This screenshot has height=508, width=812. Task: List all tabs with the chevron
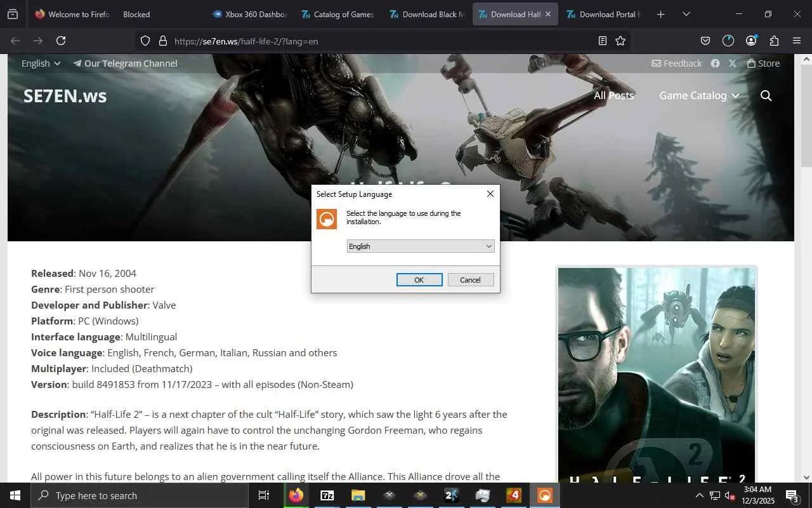686,14
